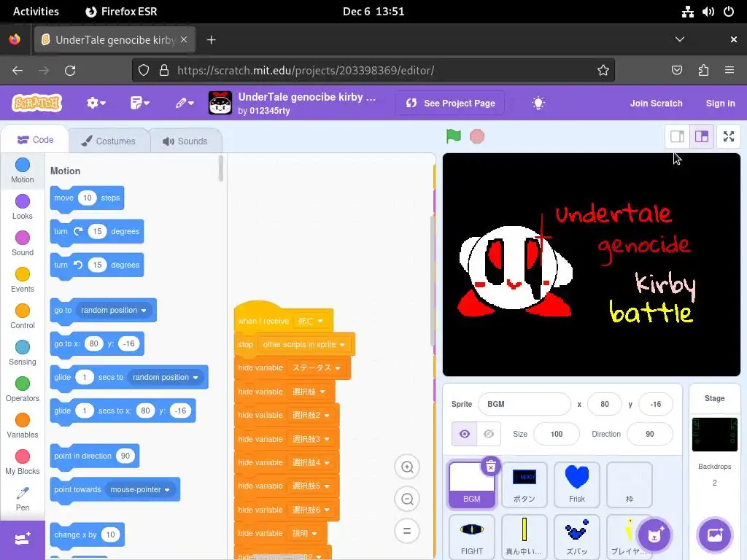Open a new Firefox tab

[211, 40]
